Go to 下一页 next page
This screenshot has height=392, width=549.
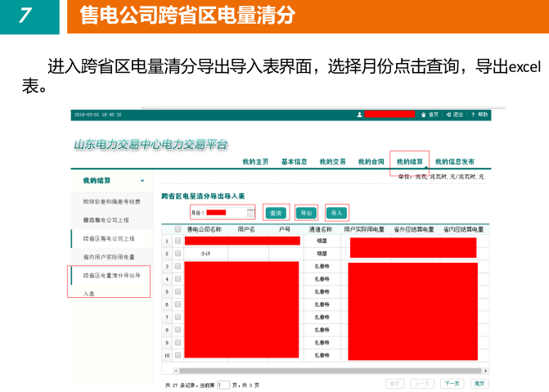451,383
